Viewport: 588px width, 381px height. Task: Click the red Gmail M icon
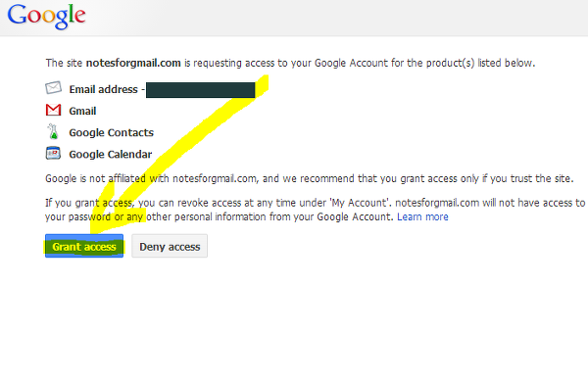[x=53, y=110]
